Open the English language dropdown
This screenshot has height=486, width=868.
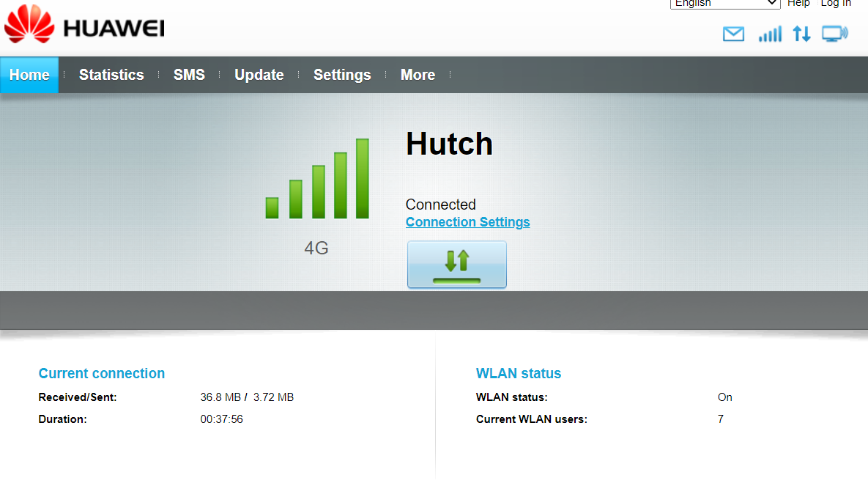point(725,4)
